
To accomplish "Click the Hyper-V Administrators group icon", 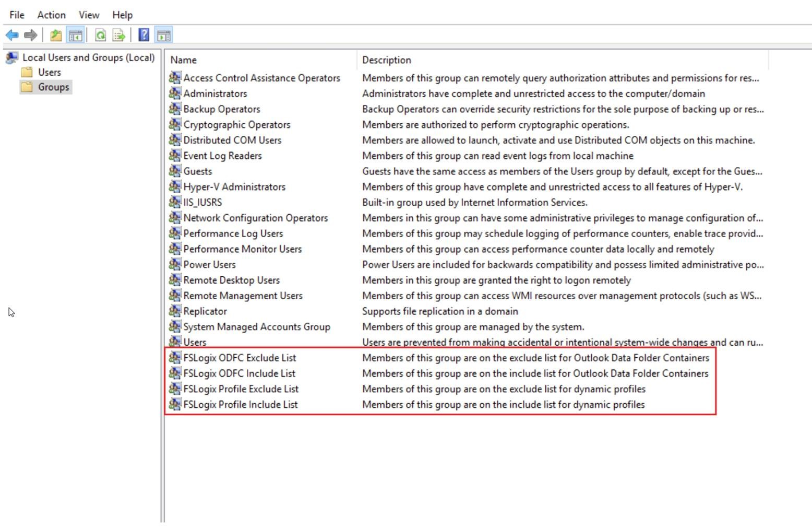I will click(175, 186).
